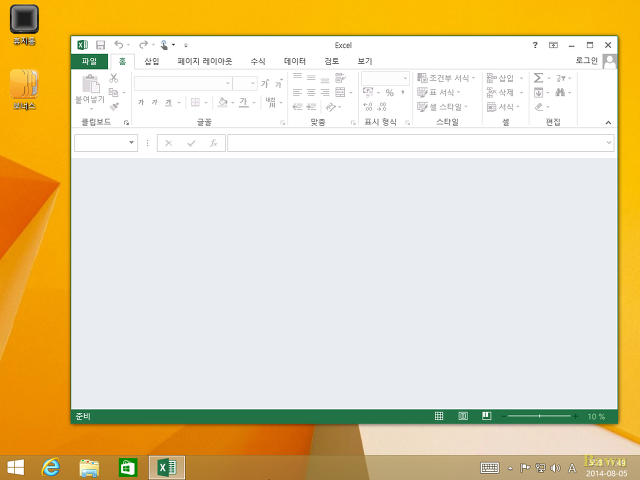Click the Copy icon
This screenshot has height=480, width=640.
click(x=113, y=93)
